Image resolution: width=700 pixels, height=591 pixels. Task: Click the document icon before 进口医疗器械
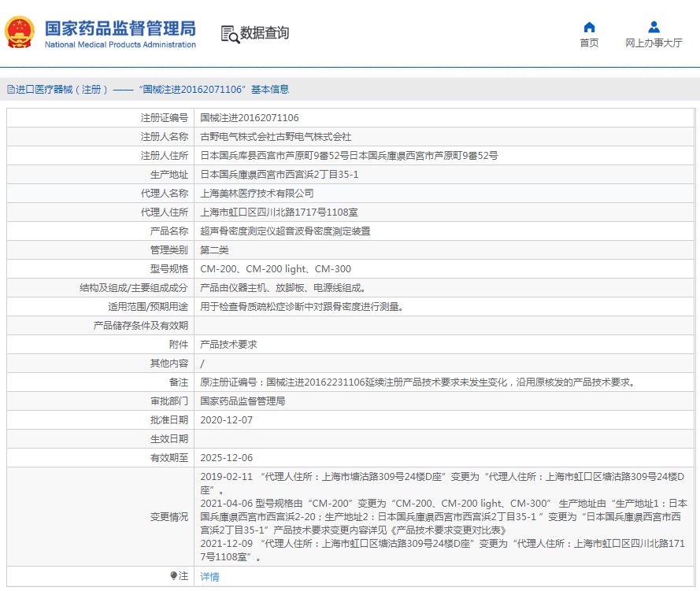click(x=11, y=89)
